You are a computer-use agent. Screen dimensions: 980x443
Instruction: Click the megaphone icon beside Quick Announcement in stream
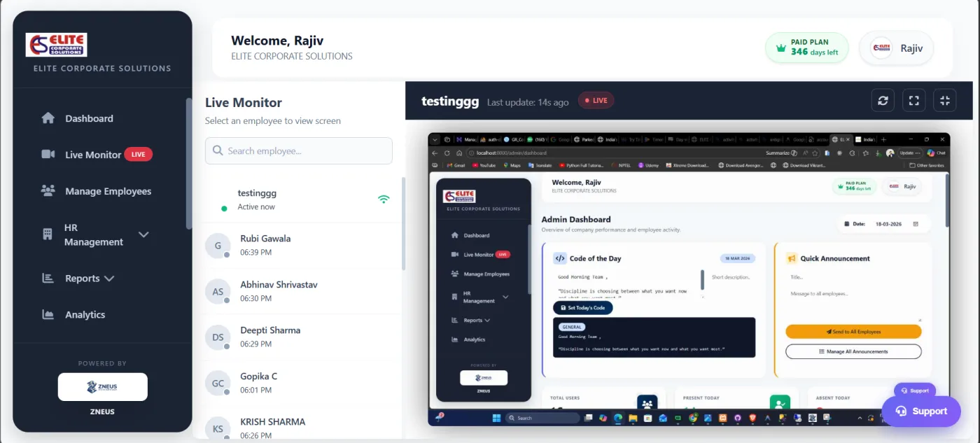(x=792, y=258)
